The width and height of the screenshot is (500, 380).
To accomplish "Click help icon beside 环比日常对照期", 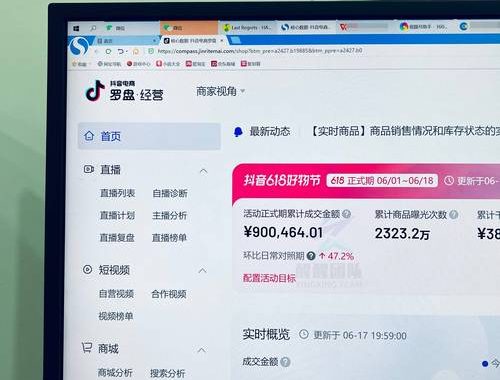I will 311,256.
